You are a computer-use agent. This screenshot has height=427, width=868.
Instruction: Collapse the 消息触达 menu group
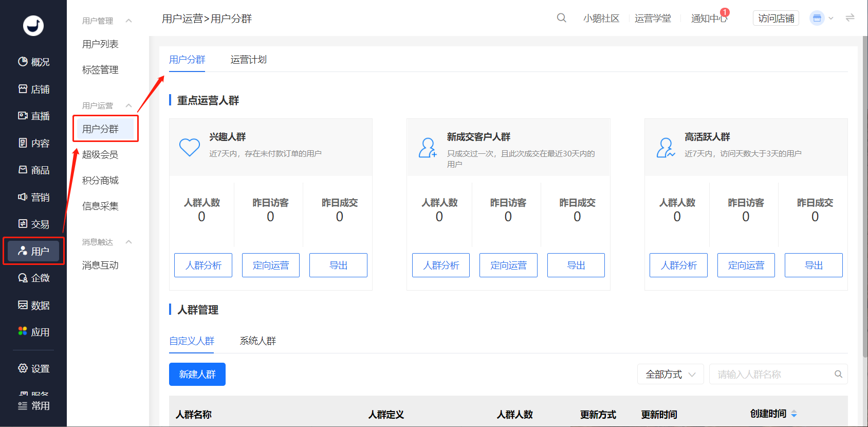coord(129,242)
